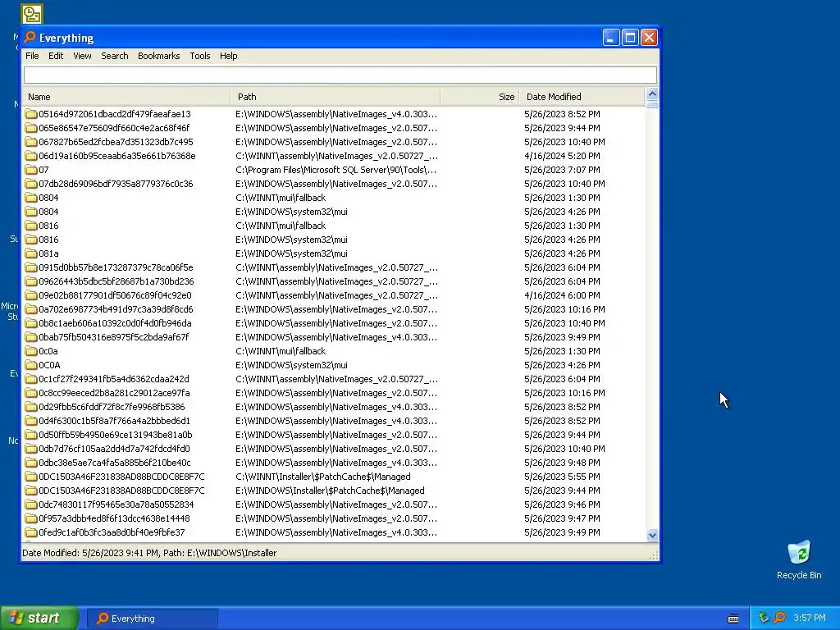Open the Help menu
The image size is (840, 630).
tap(228, 56)
